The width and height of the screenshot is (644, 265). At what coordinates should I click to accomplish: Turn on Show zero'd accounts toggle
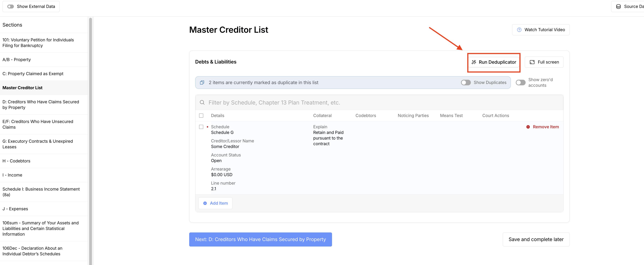click(521, 82)
